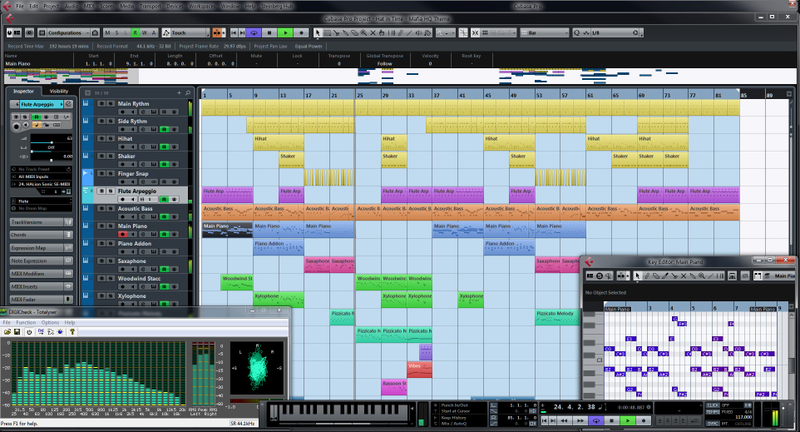Image resolution: width=800 pixels, height=432 pixels.
Task: Go to previous marker in main toolbar
Action: 234,33
